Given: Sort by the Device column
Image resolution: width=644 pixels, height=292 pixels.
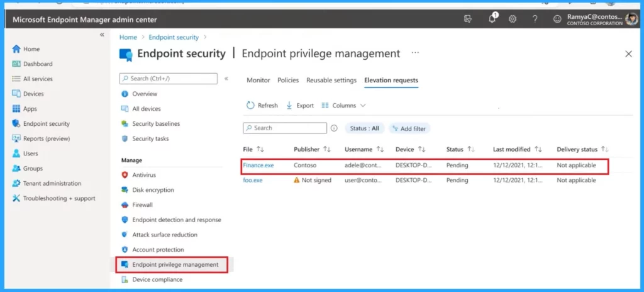Looking at the screenshot, I should point(410,149).
